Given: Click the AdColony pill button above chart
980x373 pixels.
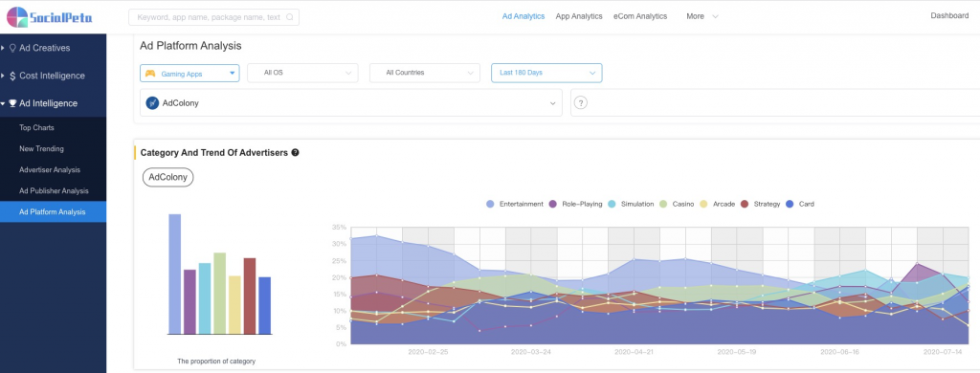Looking at the screenshot, I should [x=168, y=178].
